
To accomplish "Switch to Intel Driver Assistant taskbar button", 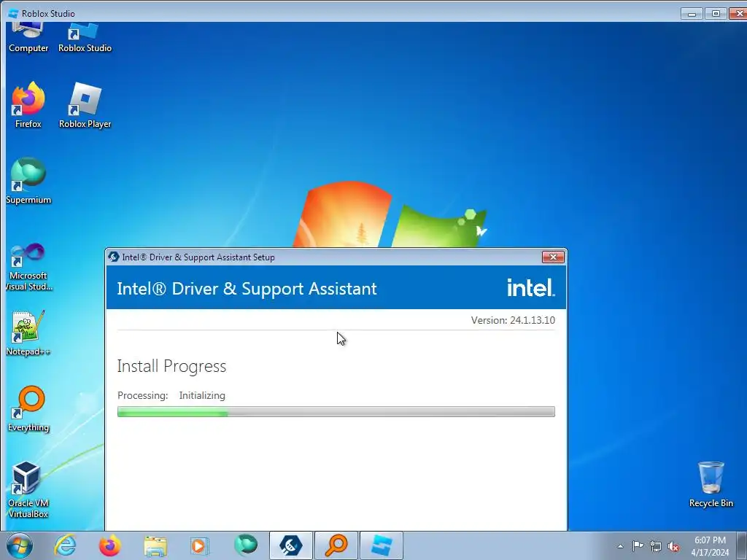I will click(x=291, y=545).
